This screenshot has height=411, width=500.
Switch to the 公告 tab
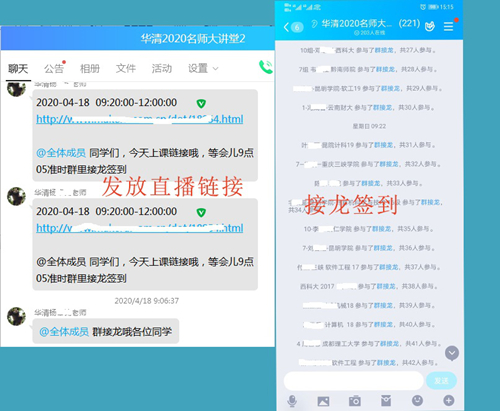(54, 68)
